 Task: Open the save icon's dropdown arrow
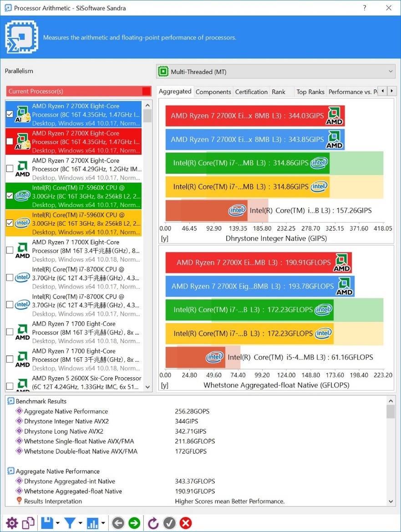(x=58, y=523)
